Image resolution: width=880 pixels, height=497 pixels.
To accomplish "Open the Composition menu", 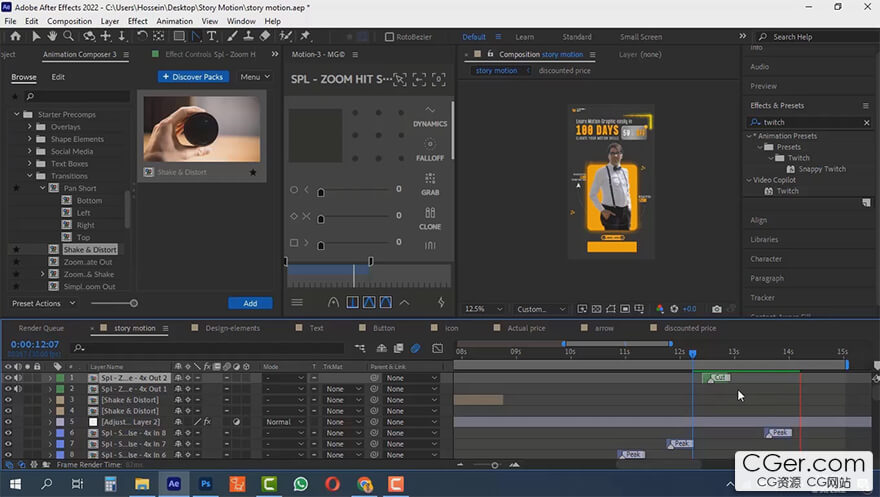I will coord(70,21).
